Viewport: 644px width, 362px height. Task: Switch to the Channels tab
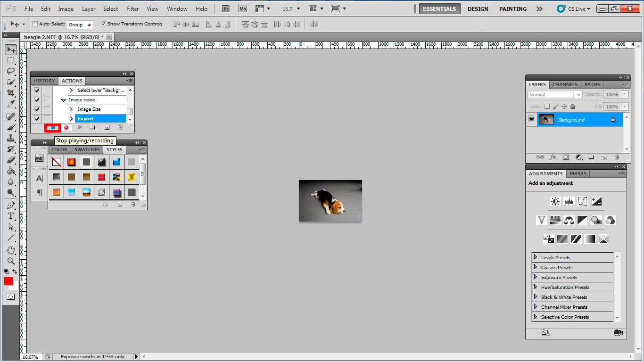565,84
